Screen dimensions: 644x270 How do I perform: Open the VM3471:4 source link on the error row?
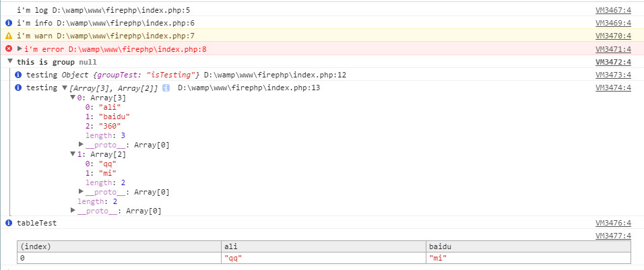click(x=613, y=49)
